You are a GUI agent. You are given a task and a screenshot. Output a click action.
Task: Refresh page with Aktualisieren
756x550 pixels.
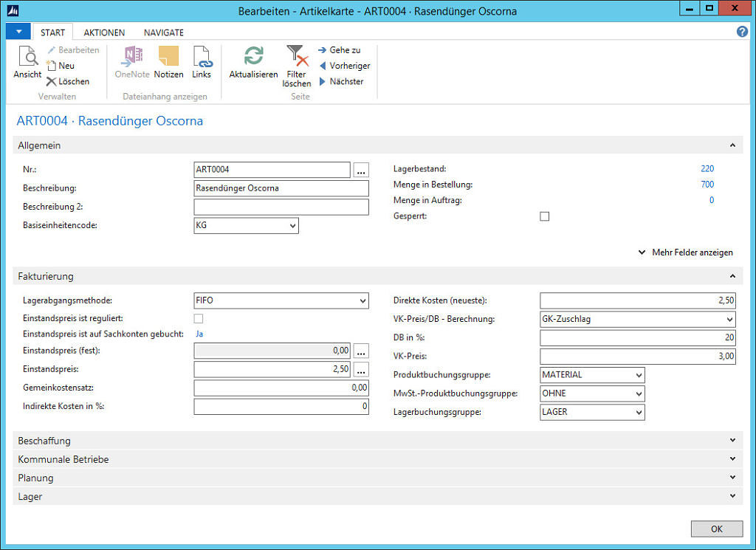254,62
